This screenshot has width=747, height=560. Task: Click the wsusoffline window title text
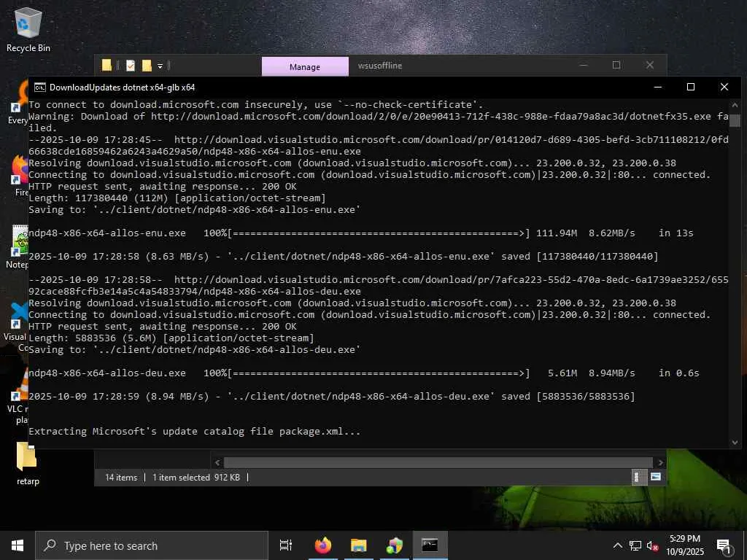380,66
